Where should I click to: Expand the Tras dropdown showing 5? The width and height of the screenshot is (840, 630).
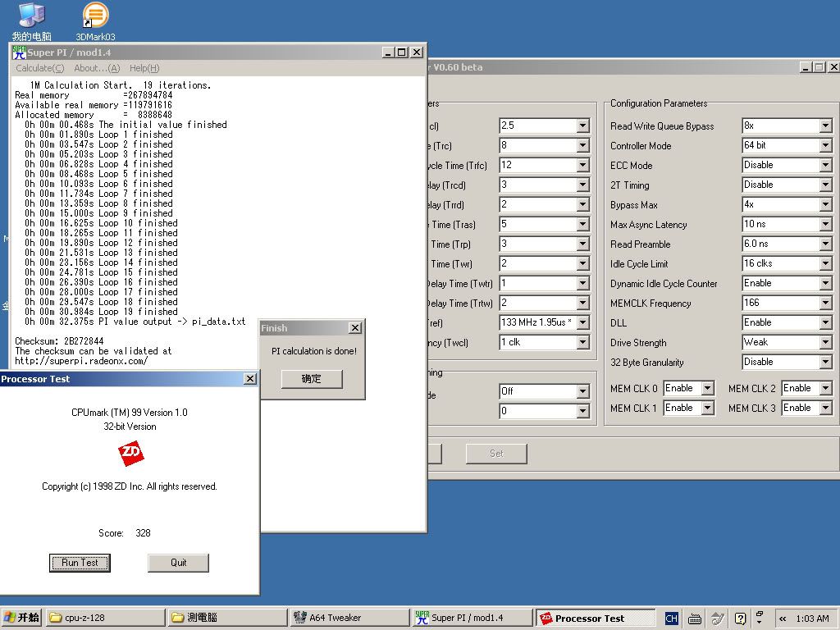click(x=583, y=224)
